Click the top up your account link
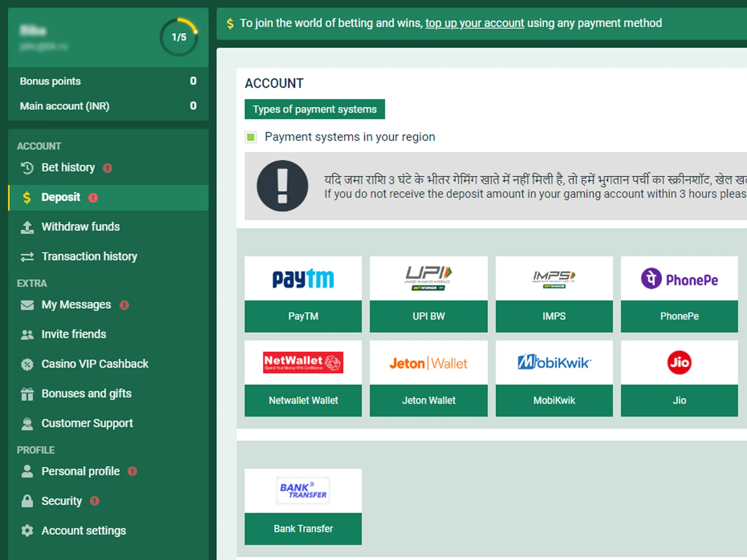The height and width of the screenshot is (560, 747). (x=474, y=23)
